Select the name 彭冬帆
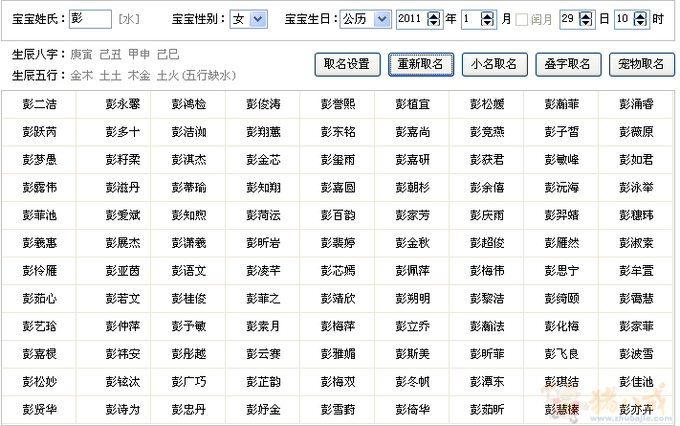The height and width of the screenshot is (426, 680). [x=412, y=382]
